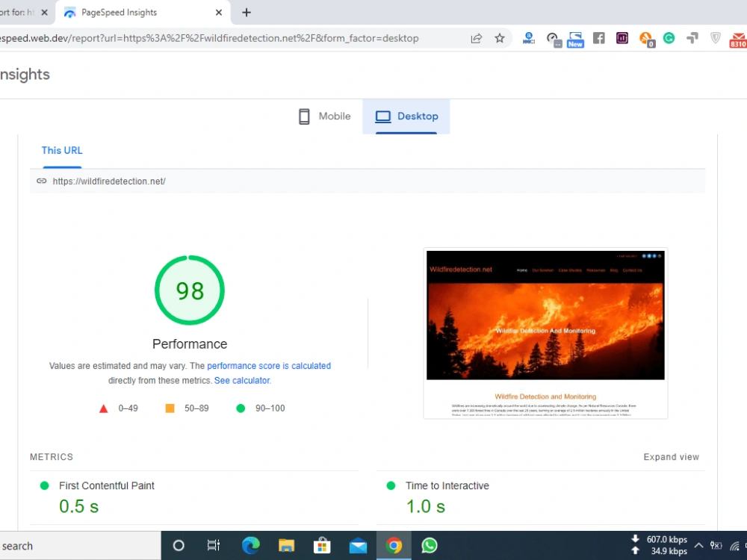Select the This URL tab
747x560 pixels.
pos(62,151)
